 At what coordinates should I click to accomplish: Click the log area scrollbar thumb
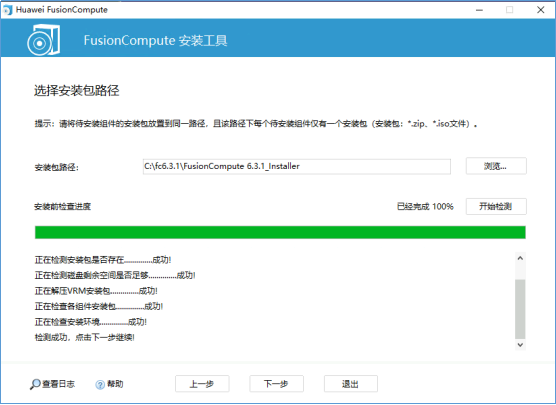click(x=520, y=309)
